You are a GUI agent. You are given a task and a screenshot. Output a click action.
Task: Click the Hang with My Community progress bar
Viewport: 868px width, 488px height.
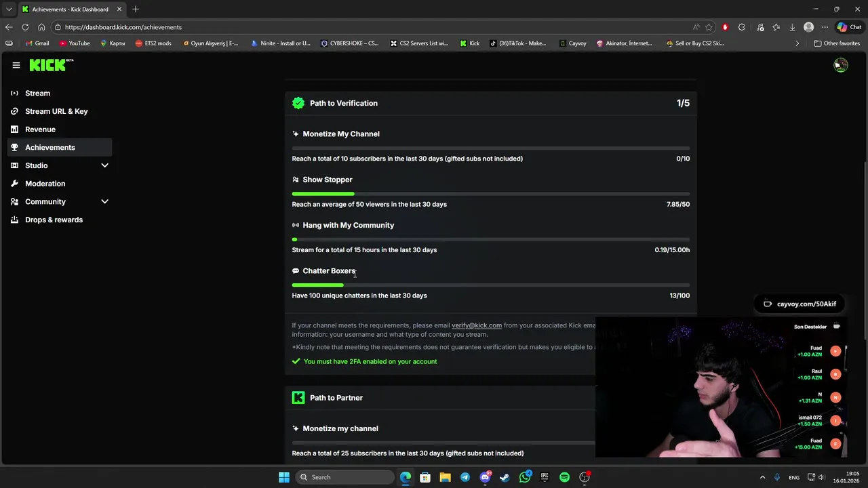coord(491,239)
